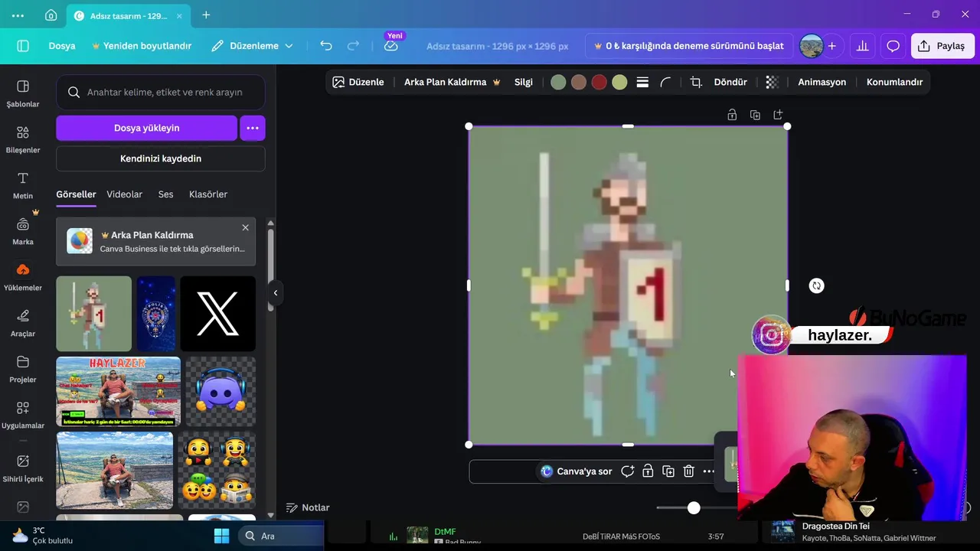980x551 pixels.
Task: Open the Şablonlar sidebar panel
Action: pos(23,93)
